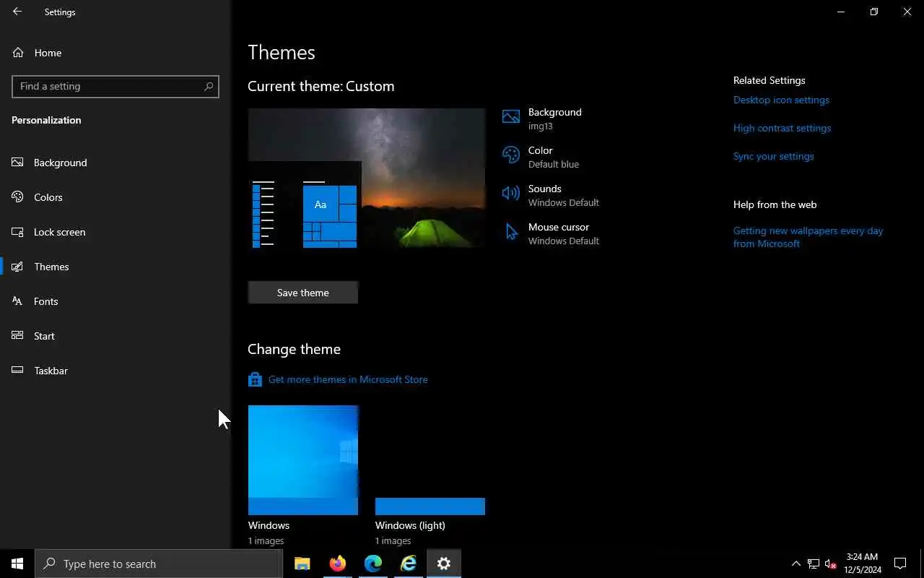
Task: Show hidden tray icons chevron
Action: pyautogui.click(x=796, y=564)
